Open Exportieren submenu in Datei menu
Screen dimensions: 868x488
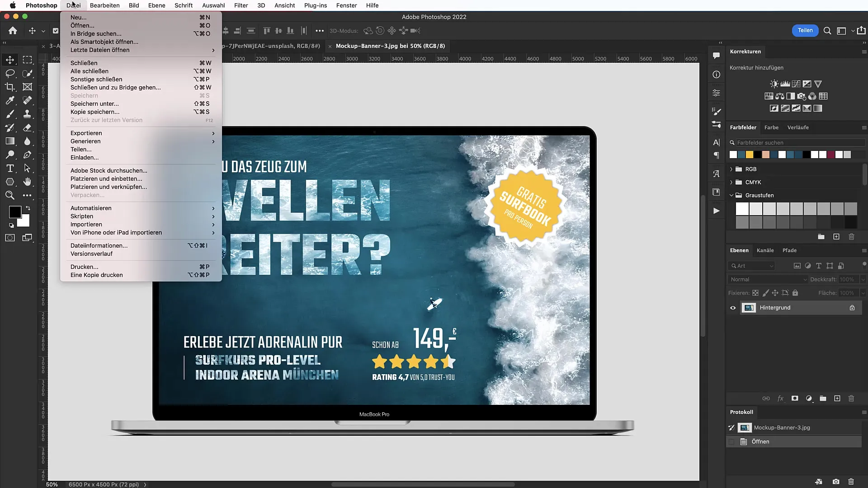86,133
